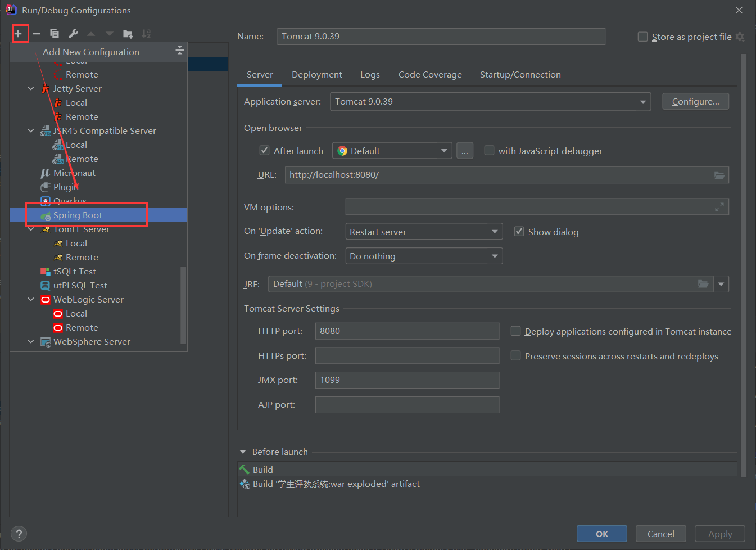This screenshot has width=756, height=550.
Task: Click the Sort Configurations icon
Action: [x=146, y=34]
